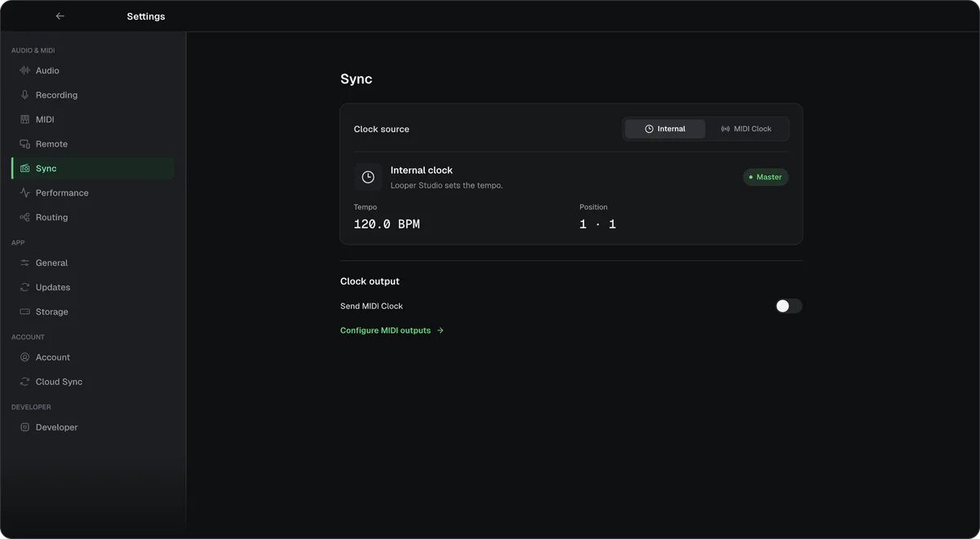Image resolution: width=980 pixels, height=539 pixels.
Task: Click the Clock output heading
Action: 370,281
